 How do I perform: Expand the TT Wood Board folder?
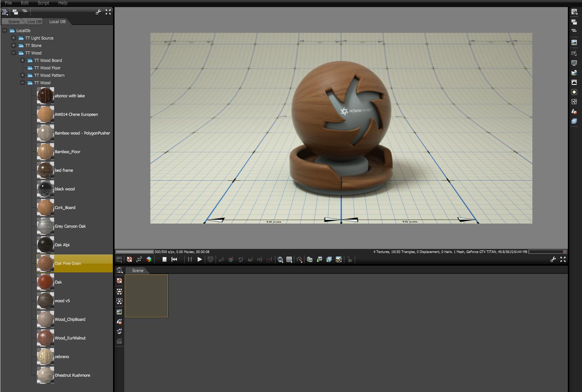click(22, 60)
